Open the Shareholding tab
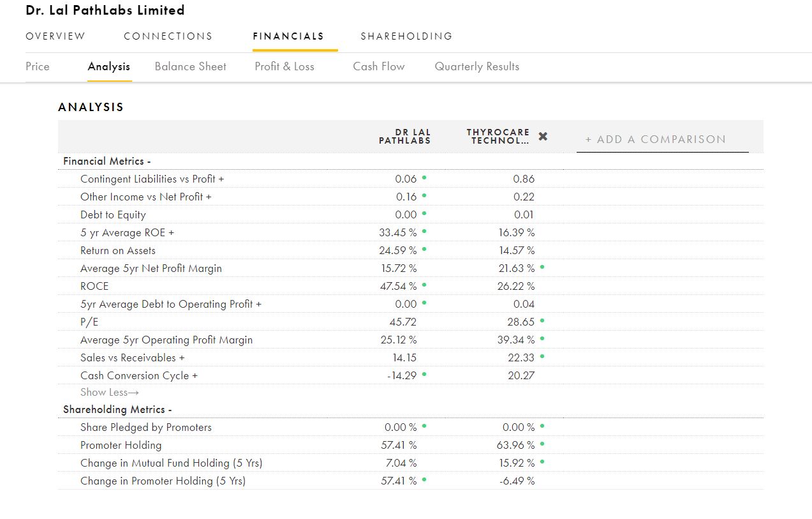 (x=406, y=36)
